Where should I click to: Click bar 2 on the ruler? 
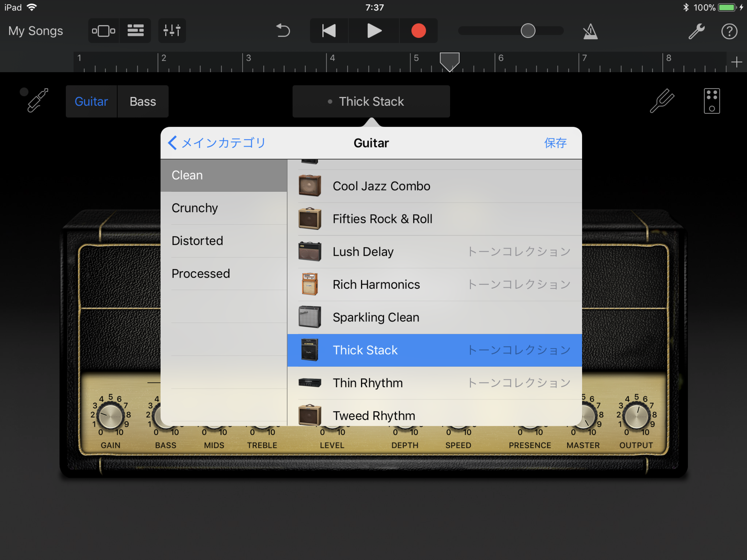point(164,58)
